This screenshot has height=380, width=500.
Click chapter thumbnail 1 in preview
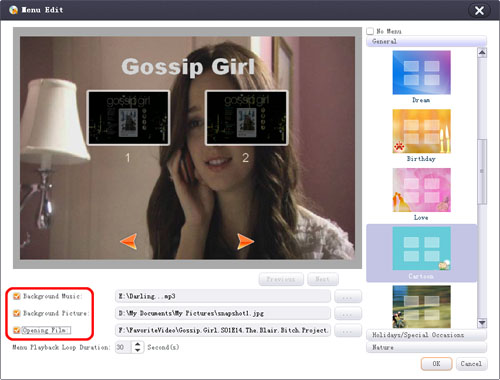pyautogui.click(x=128, y=118)
